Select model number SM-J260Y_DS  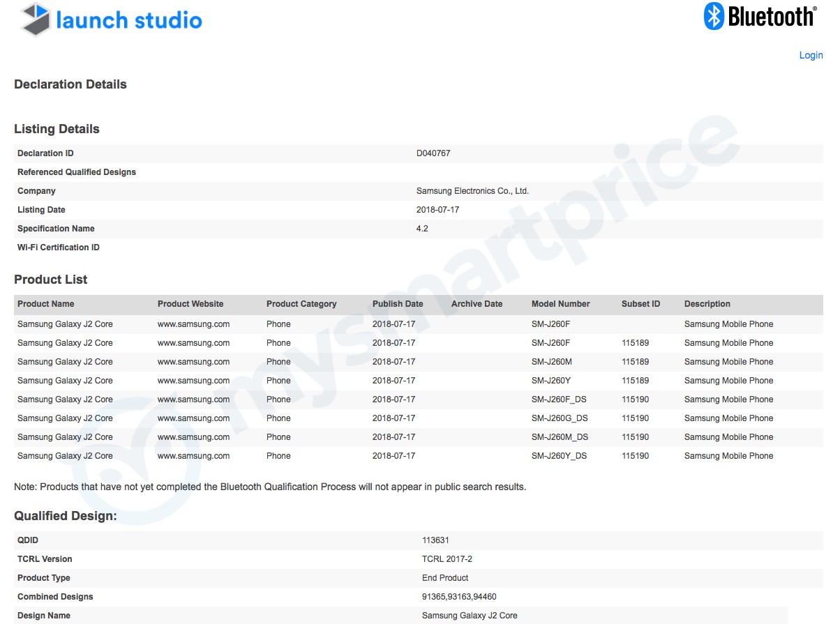click(x=559, y=456)
